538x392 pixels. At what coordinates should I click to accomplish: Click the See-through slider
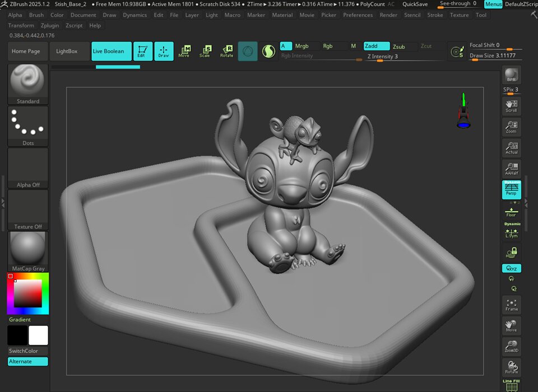[x=458, y=4]
